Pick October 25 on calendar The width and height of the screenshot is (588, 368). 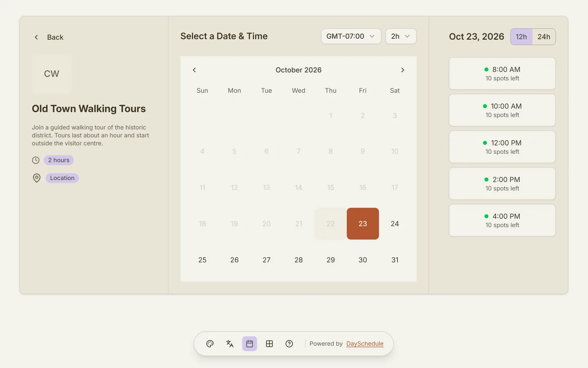pyautogui.click(x=202, y=260)
